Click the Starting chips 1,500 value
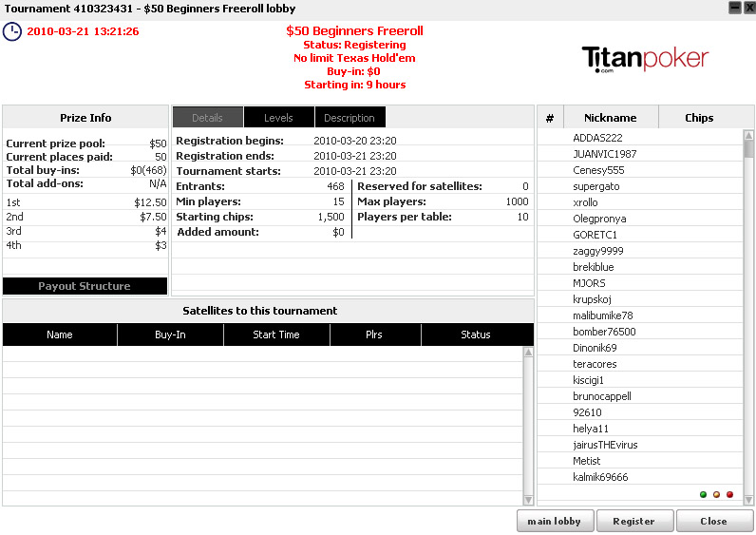 pyautogui.click(x=331, y=217)
